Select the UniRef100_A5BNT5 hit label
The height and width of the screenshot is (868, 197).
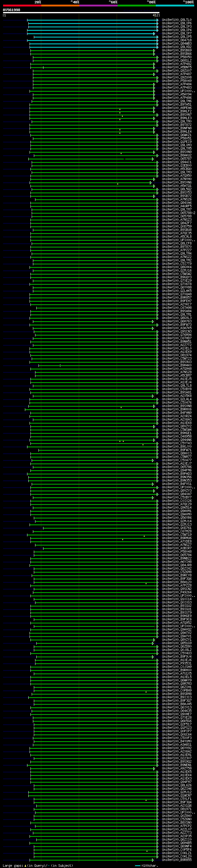(176, 67)
